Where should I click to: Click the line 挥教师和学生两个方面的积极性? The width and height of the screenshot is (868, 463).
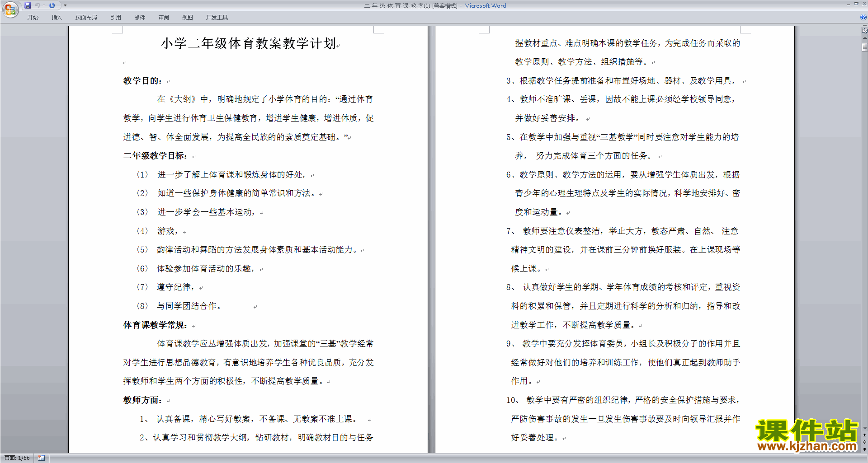224,381
